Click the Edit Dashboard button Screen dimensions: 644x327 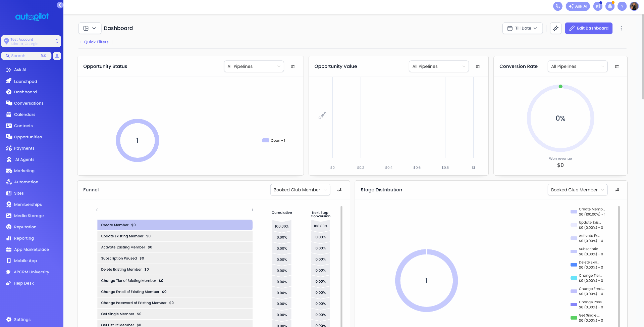click(589, 28)
